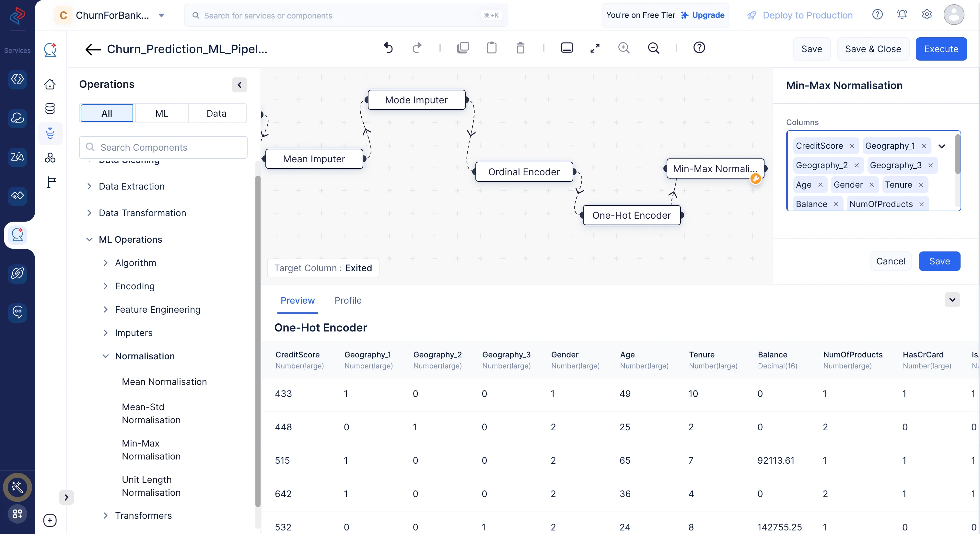The width and height of the screenshot is (980, 534).
Task: Click the trash delete icon in toolbar
Action: 520,48
